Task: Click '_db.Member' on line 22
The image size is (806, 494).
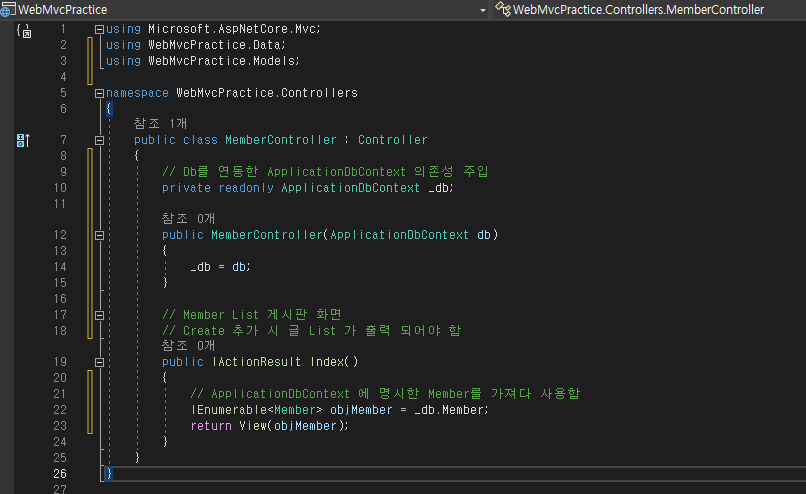Action: 449,410
